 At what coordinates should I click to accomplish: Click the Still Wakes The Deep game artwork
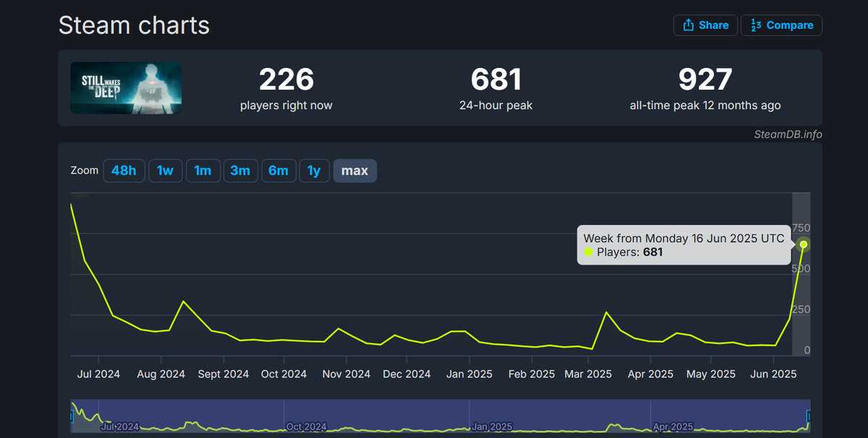pyautogui.click(x=125, y=88)
